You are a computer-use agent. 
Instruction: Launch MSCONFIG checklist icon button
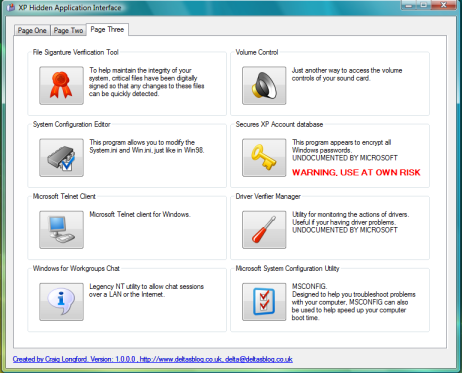point(264,302)
